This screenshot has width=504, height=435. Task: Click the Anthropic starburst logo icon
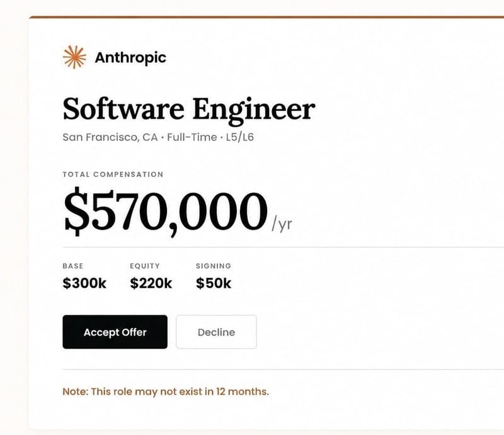(x=74, y=57)
